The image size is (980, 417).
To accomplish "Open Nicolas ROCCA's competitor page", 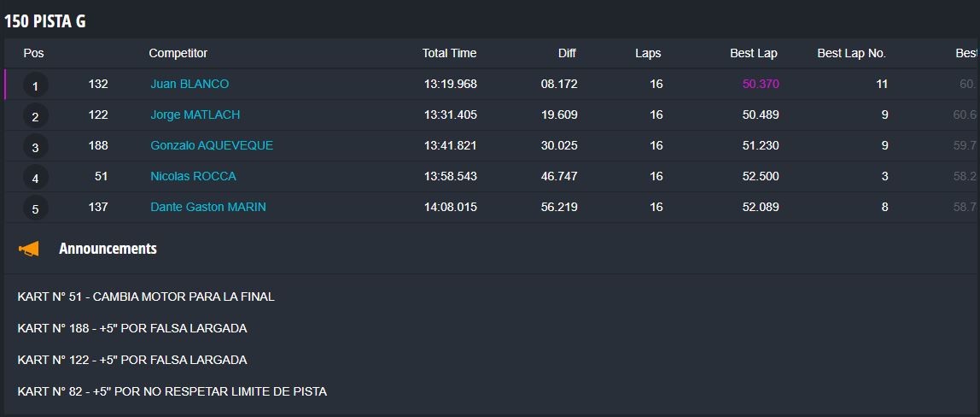I will tap(193, 176).
